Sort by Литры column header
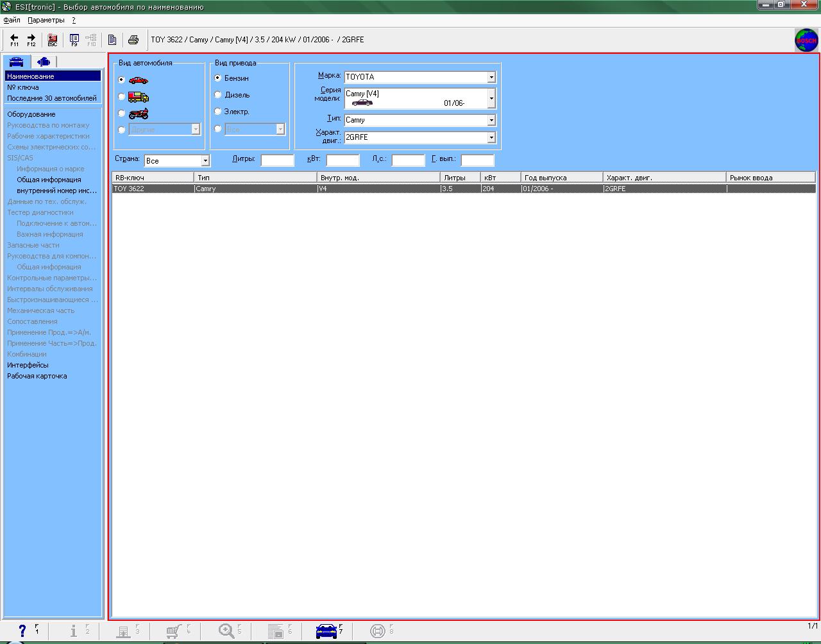The width and height of the screenshot is (821, 644). 461,178
